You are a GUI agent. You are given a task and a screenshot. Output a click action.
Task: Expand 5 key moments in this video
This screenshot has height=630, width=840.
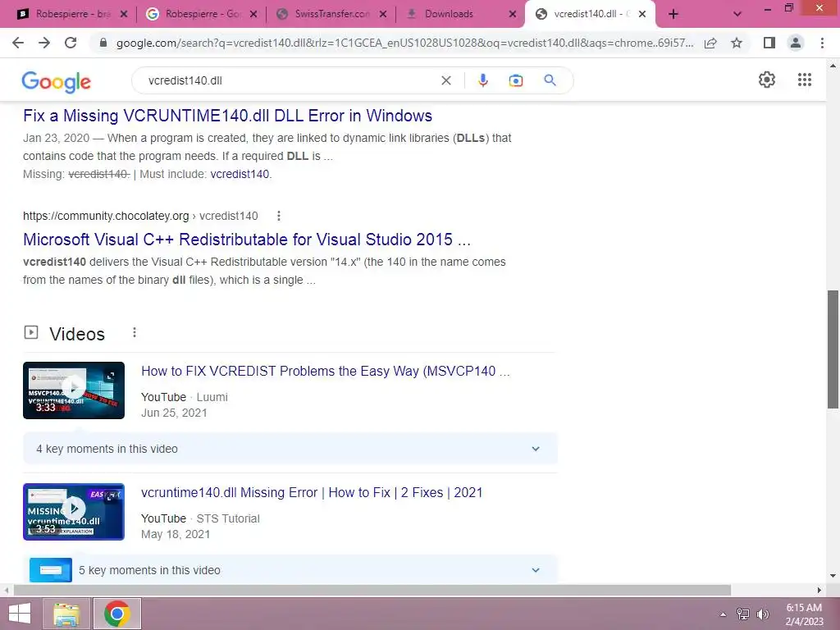click(290, 570)
